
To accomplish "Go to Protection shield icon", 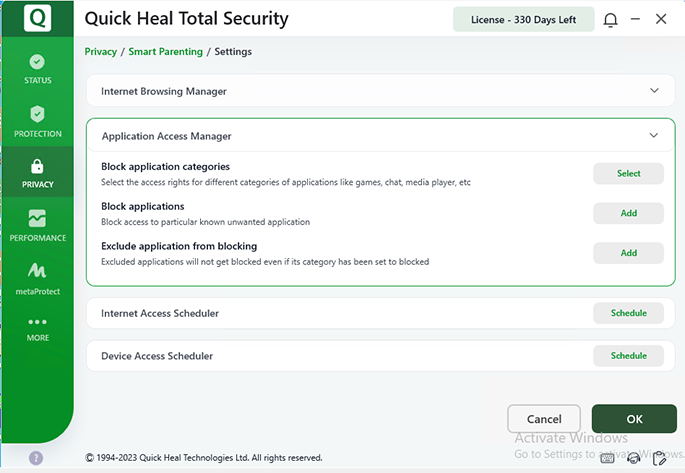I will [37, 121].
